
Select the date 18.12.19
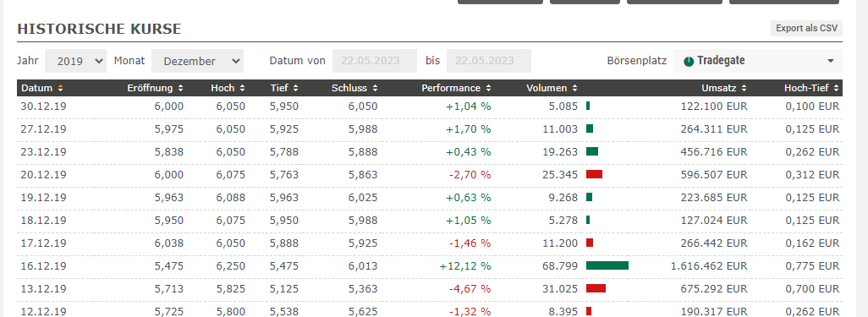point(44,220)
